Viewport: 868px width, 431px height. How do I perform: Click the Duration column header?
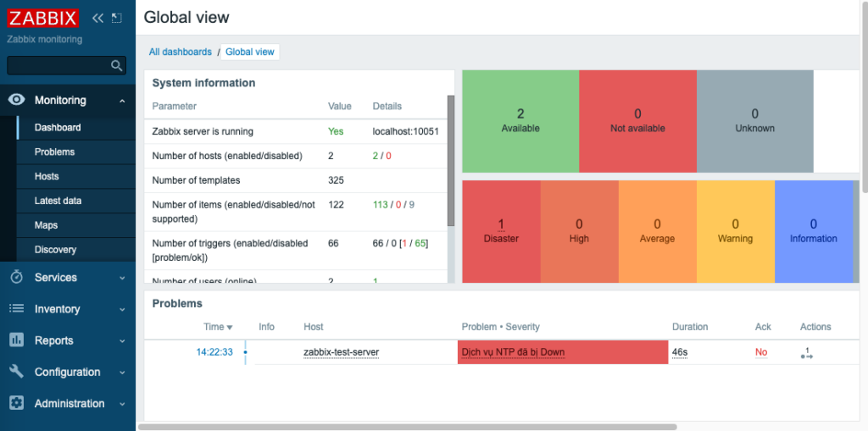690,327
